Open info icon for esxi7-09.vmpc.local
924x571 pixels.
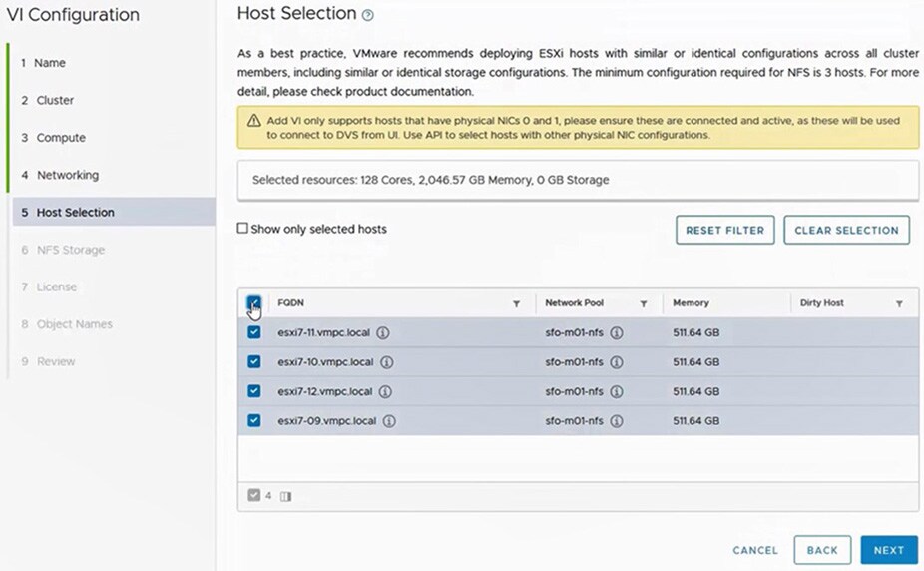click(x=389, y=421)
